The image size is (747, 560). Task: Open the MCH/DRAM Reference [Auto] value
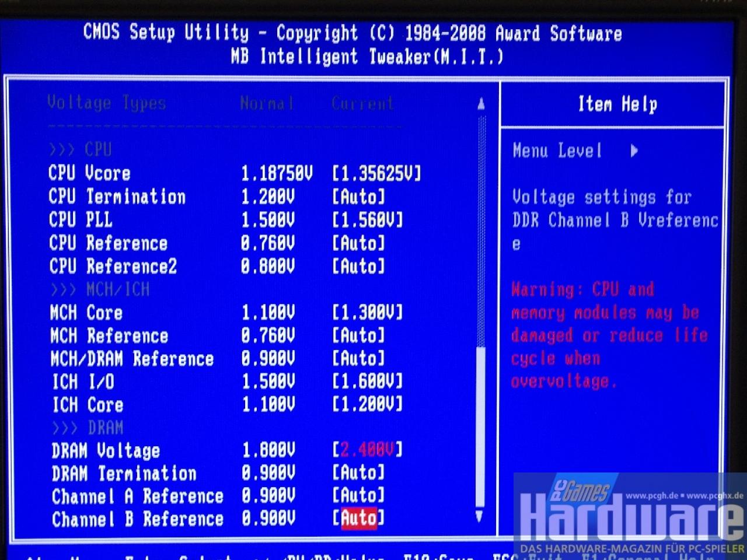pos(358,358)
